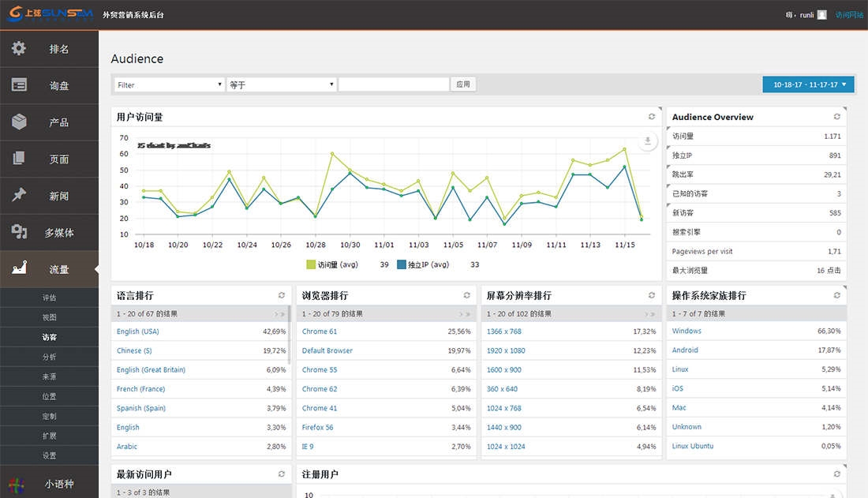Toggle the 独立IP (avg) legend series
This screenshot has width=868, height=498.
click(423, 265)
